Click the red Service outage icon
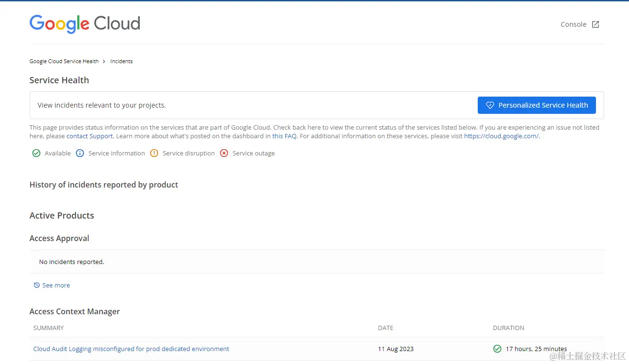The height and width of the screenshot is (364, 629). click(x=224, y=154)
